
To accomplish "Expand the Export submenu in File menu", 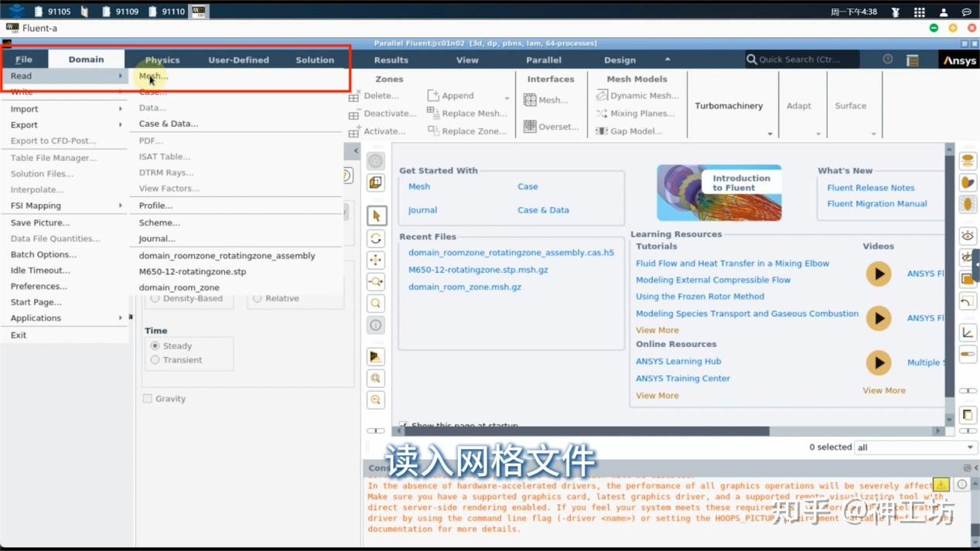I will click(x=65, y=125).
